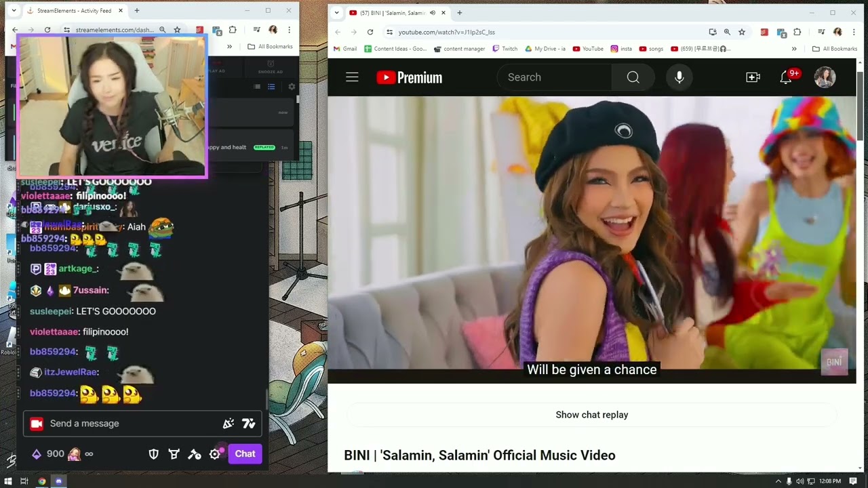The image size is (868, 488).
Task: Open the Content Ideas bookmark
Action: pyautogui.click(x=395, y=49)
